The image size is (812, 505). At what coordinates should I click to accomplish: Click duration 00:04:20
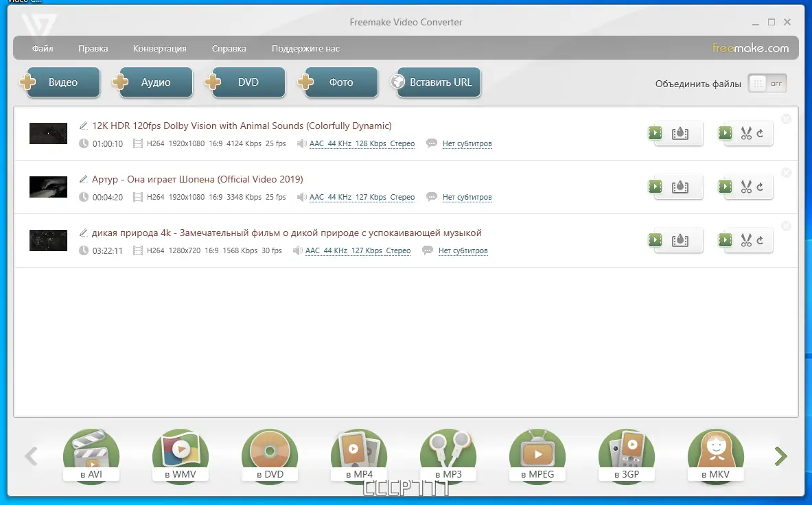coord(108,197)
